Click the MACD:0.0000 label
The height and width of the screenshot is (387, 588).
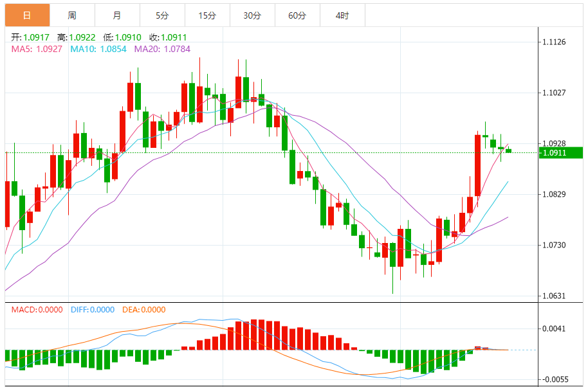tap(37, 310)
